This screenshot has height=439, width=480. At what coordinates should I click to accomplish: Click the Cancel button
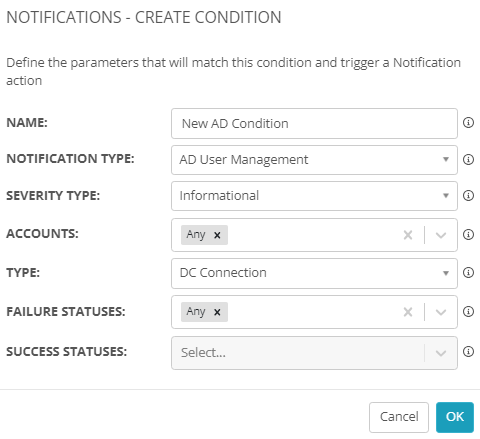coord(399,417)
